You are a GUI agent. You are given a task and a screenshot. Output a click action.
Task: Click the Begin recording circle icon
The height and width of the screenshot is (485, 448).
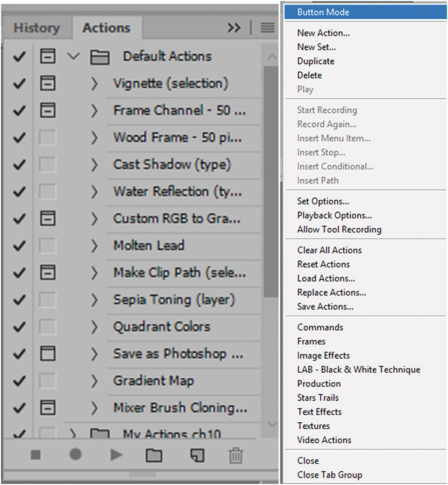click(x=75, y=454)
